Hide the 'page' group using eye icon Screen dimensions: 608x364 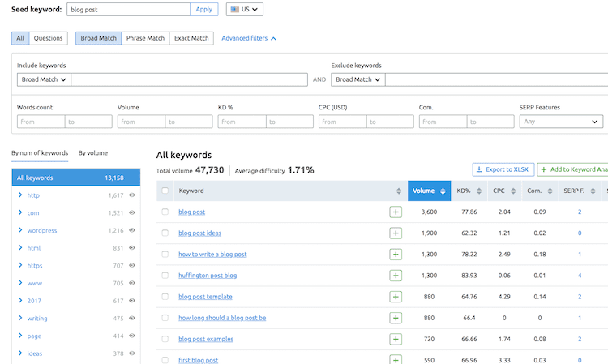coord(132,336)
